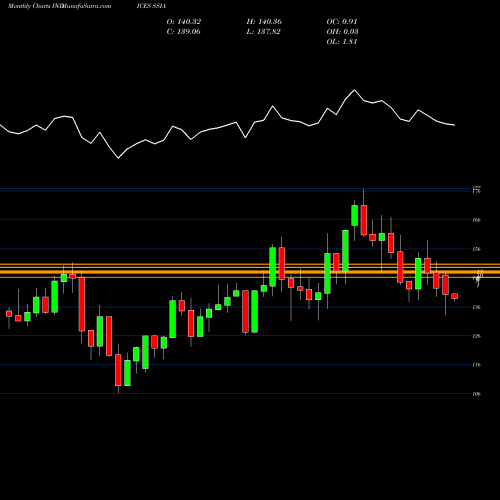500x500 pixels.
Task: Click the low value "L: 137.82"
Action: pyautogui.click(x=263, y=32)
